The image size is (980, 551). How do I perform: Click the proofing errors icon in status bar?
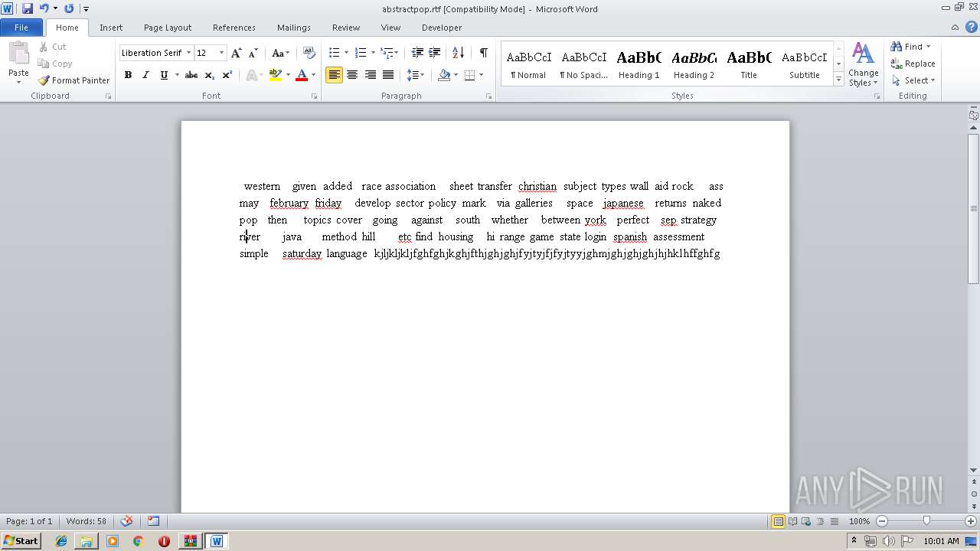127,521
